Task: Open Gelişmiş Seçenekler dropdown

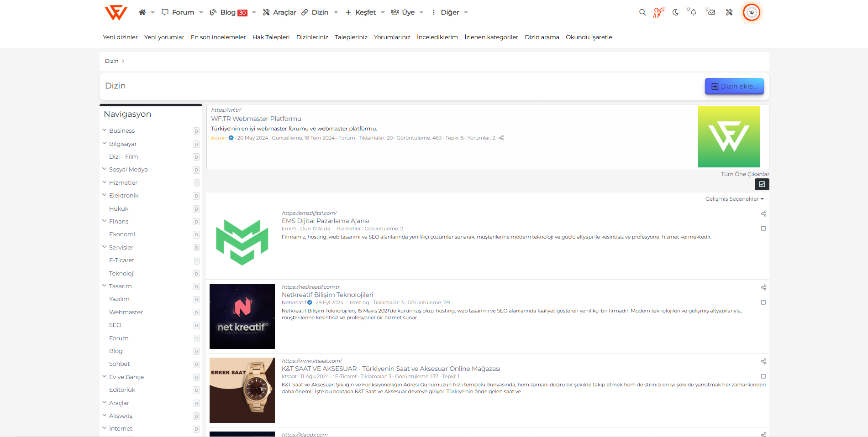Action: (x=734, y=199)
